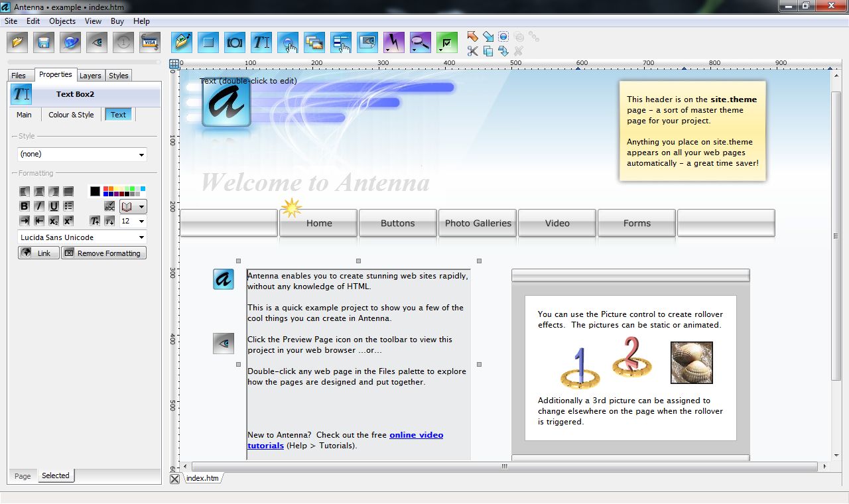Decrease text size with the T down icon
Screen dimensions: 849x504
pyautogui.click(x=109, y=221)
